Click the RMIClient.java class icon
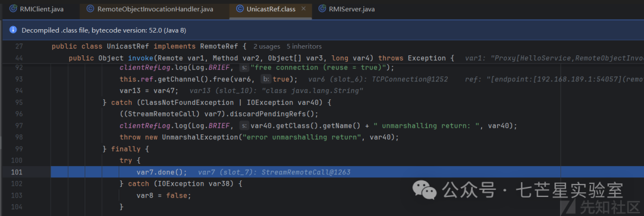This screenshot has height=216, width=644. pos(13,9)
